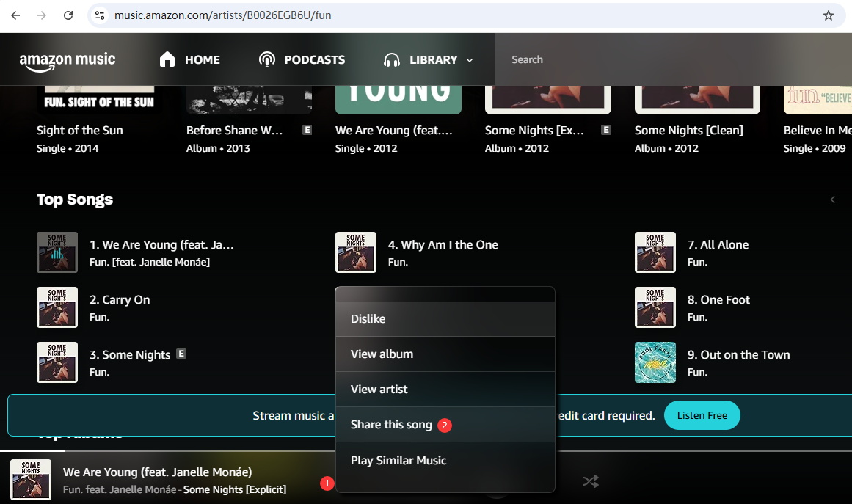This screenshot has width=852, height=504.
Task: Open the Sight of the Sun title link
Action: pyautogui.click(x=80, y=131)
